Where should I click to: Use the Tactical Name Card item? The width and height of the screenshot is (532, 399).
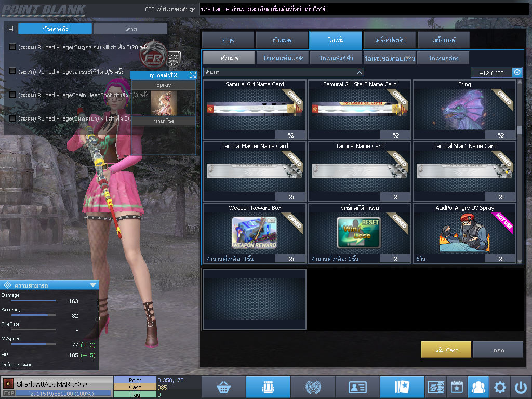click(x=395, y=197)
